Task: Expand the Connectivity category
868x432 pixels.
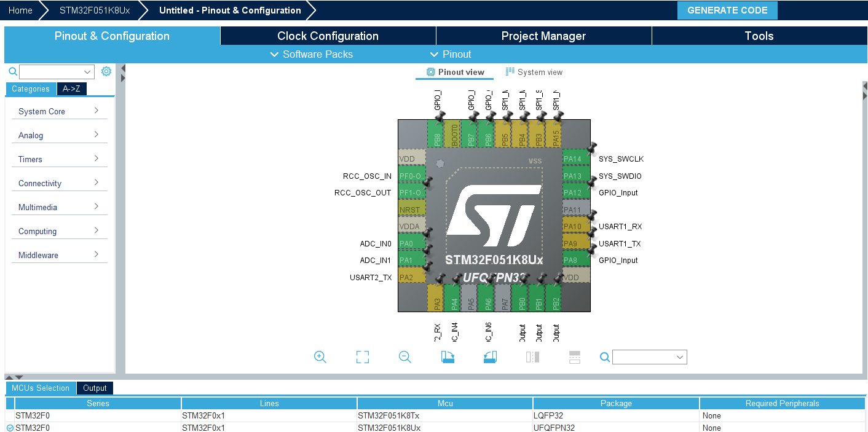Action: click(x=59, y=183)
